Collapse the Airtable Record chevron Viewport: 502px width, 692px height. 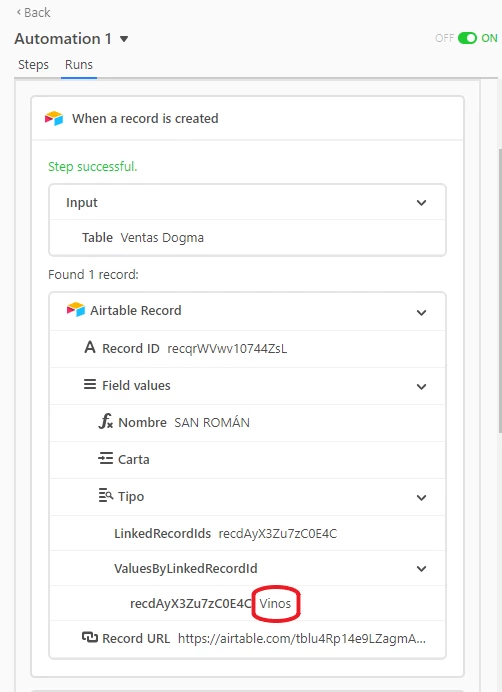pyautogui.click(x=421, y=312)
